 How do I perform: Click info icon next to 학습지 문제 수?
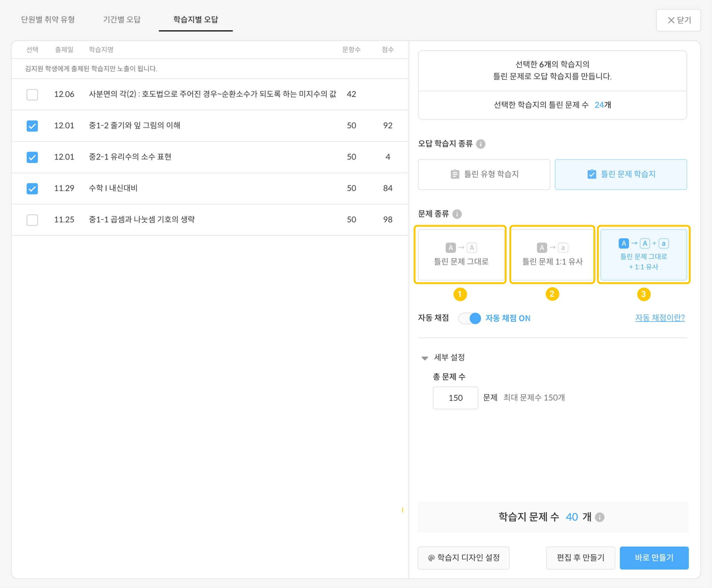[x=600, y=517]
